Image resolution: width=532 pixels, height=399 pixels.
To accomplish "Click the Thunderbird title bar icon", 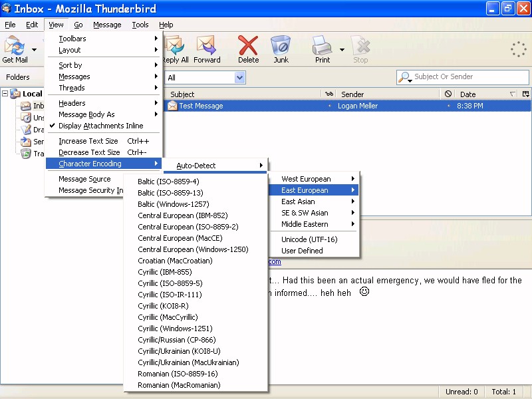I will click(x=6, y=8).
